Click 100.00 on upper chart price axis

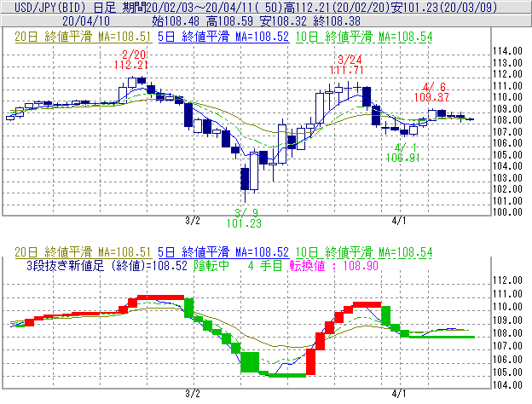point(507,212)
